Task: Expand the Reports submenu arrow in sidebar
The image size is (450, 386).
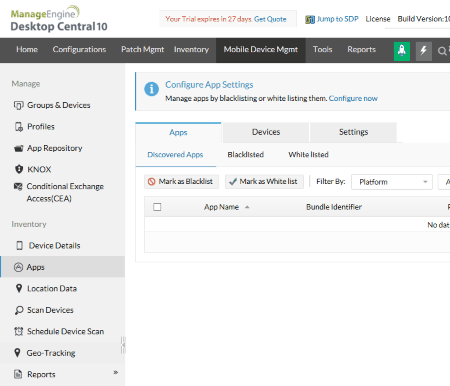Action: pyautogui.click(x=116, y=372)
